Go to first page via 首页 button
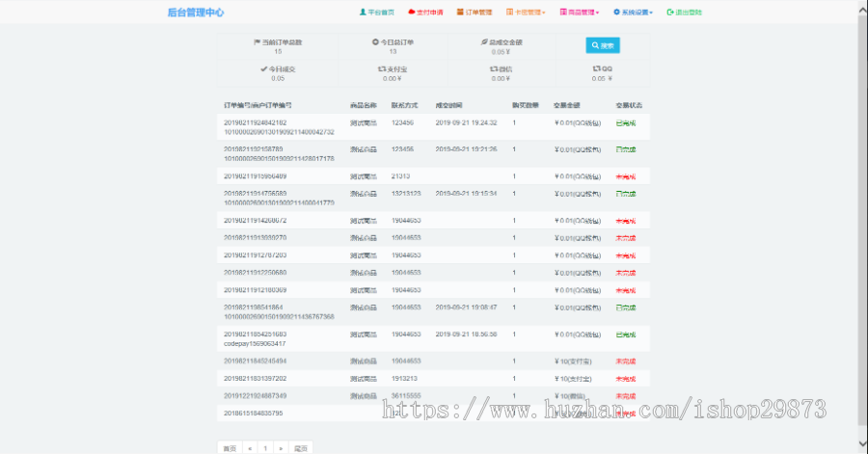 tap(230, 448)
